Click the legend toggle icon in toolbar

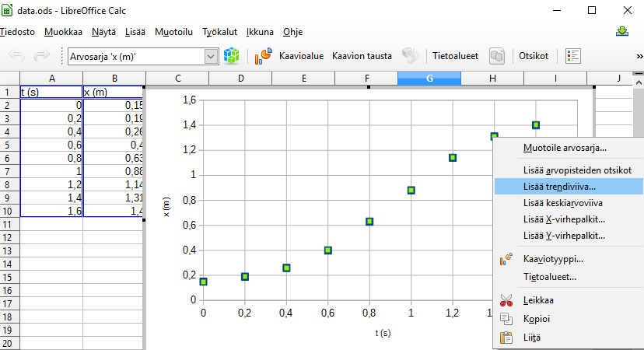[573, 56]
